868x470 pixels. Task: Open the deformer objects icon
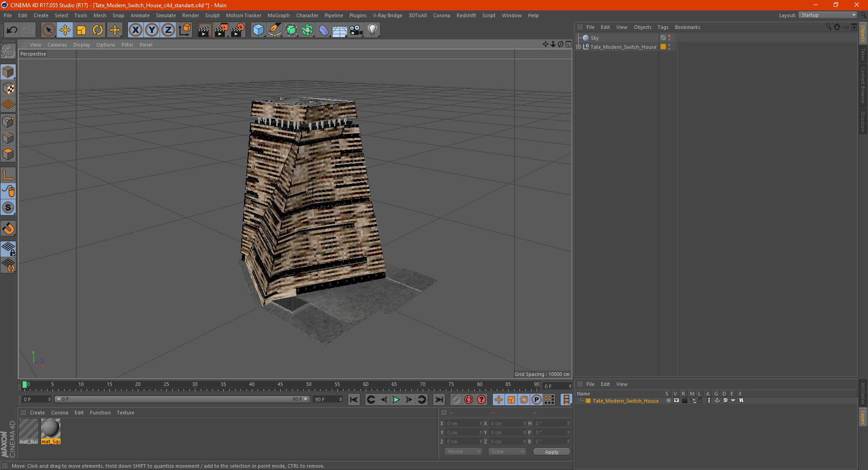(324, 30)
